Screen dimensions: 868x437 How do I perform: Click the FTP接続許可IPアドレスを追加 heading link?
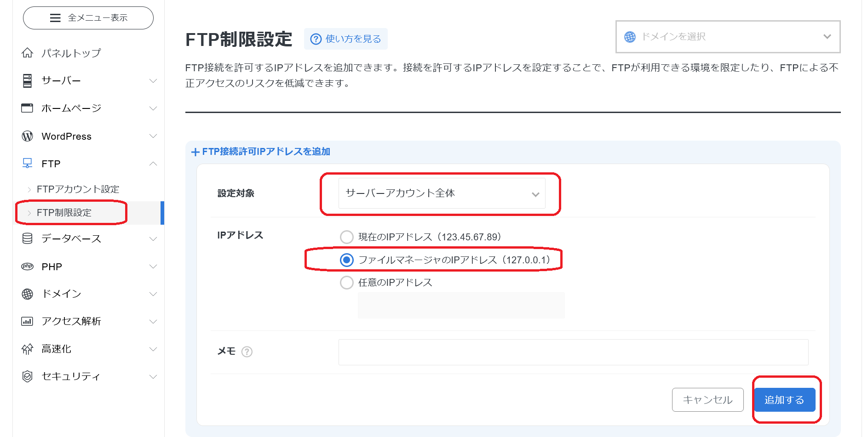point(266,152)
